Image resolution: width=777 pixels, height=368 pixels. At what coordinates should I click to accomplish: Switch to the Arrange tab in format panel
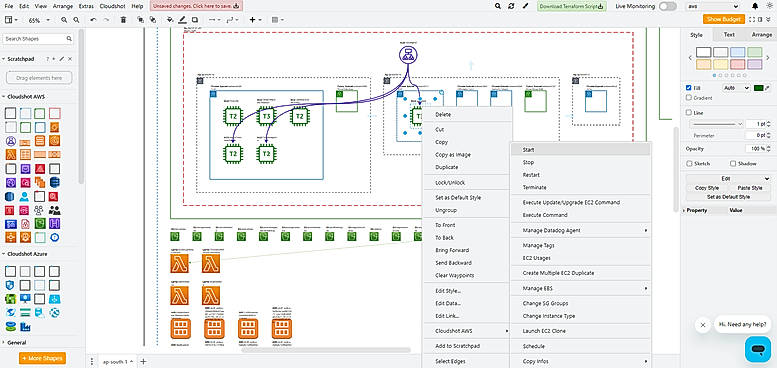pos(761,35)
